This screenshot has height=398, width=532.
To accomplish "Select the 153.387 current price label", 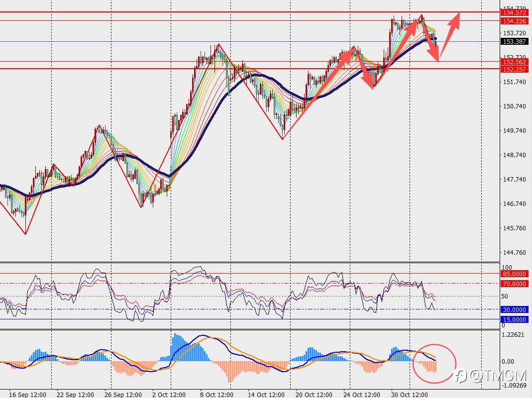I will (x=515, y=41).
